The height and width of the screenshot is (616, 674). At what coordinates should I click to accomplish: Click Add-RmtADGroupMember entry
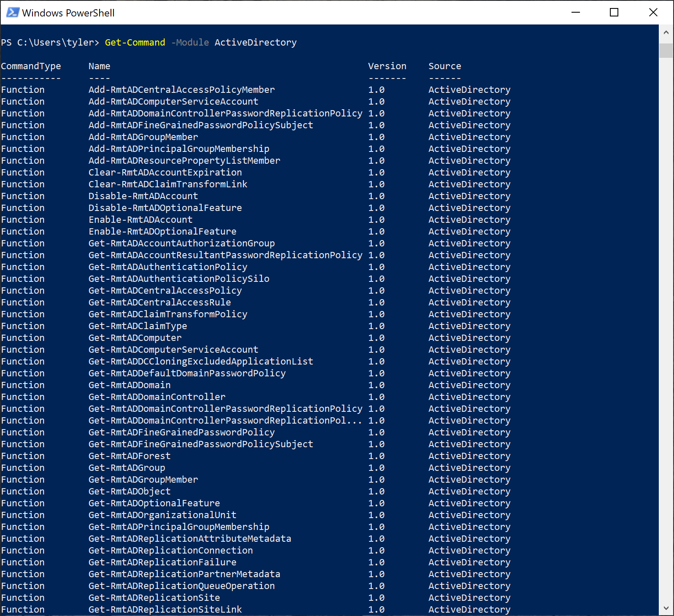(143, 137)
